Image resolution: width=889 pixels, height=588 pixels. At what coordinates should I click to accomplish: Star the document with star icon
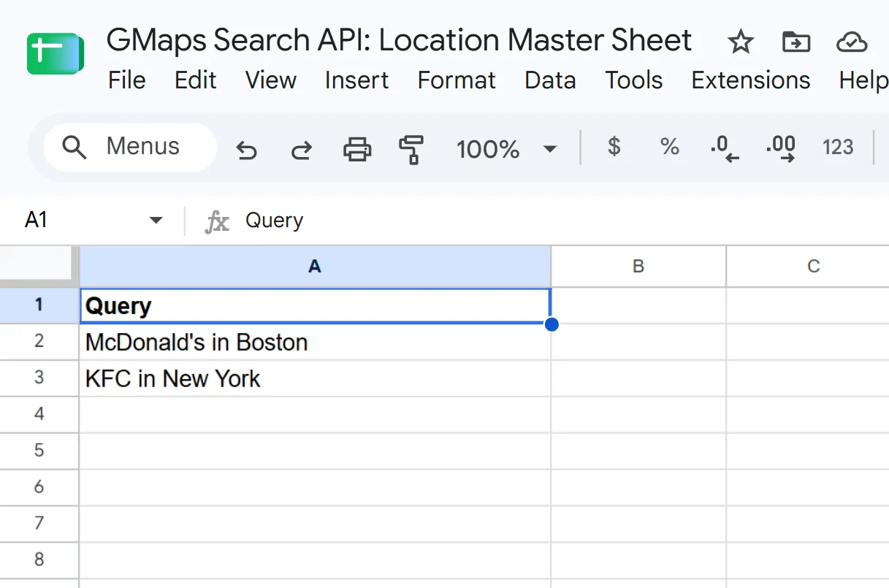point(741,42)
